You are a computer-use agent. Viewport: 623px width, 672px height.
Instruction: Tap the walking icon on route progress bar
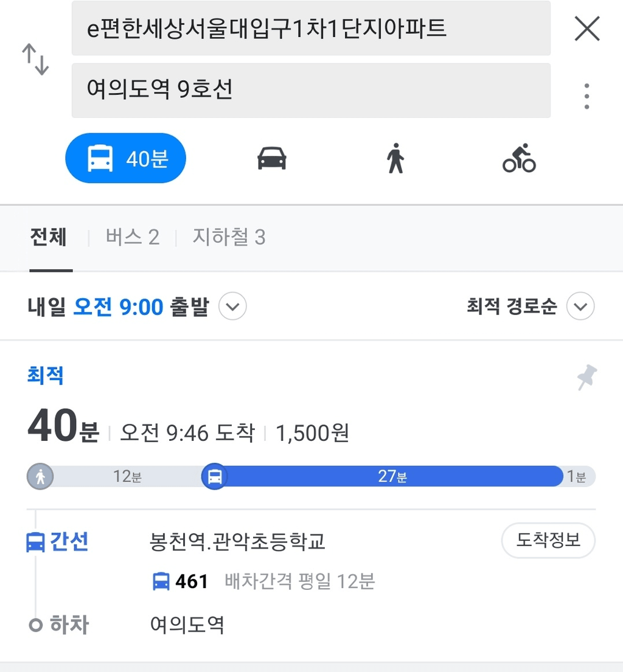tap(40, 476)
